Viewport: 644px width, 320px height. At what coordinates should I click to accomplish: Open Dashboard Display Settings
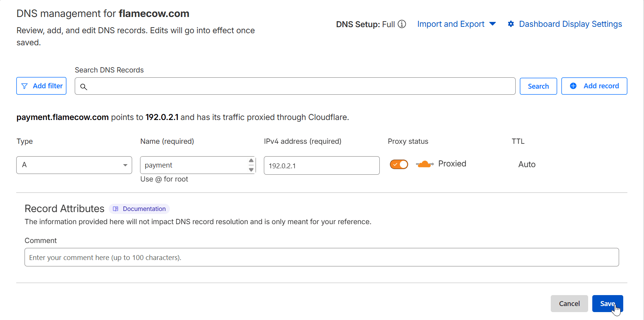[570, 24]
